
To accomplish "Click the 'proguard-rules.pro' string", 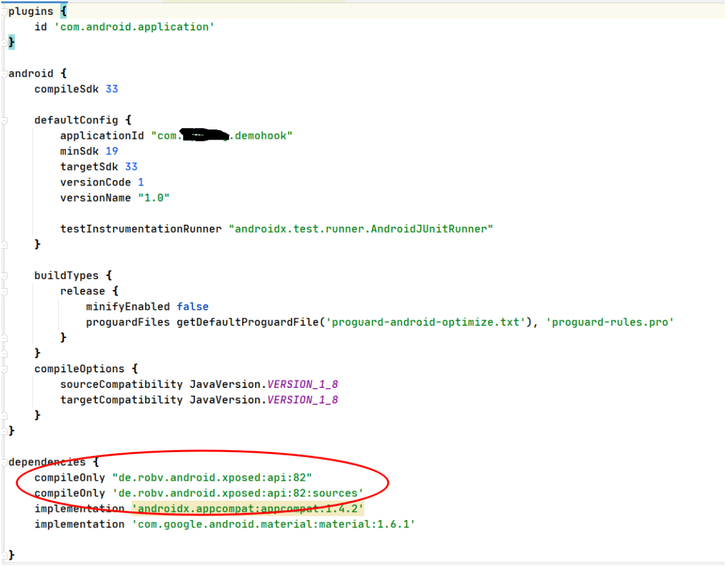I will click(613, 322).
